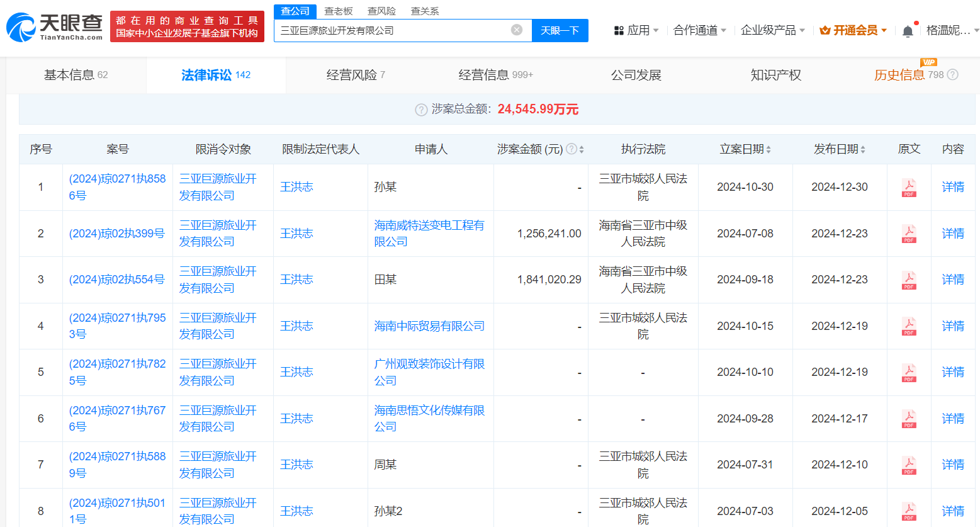Open 王洪志 link in row 1
The image size is (980, 527).
coord(296,187)
